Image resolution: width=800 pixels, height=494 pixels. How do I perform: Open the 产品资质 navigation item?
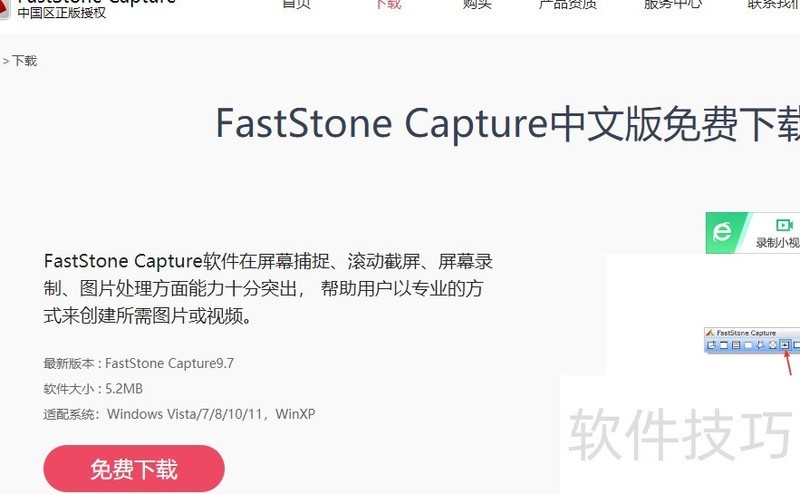[568, 4]
